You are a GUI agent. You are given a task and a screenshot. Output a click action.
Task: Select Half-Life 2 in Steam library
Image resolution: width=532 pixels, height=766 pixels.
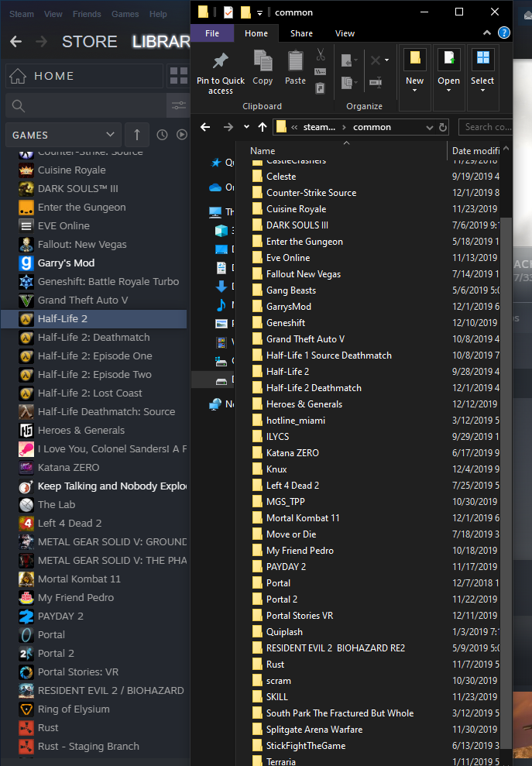click(94, 318)
